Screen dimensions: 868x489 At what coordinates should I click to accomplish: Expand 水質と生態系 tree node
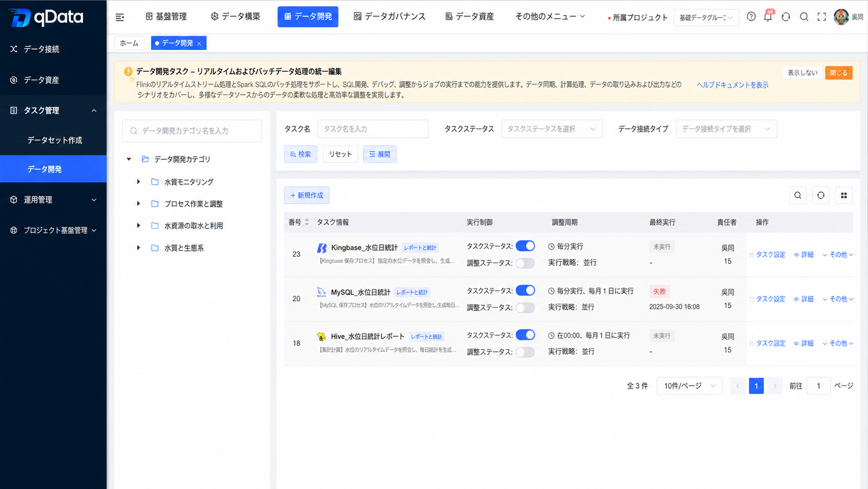[x=139, y=248]
